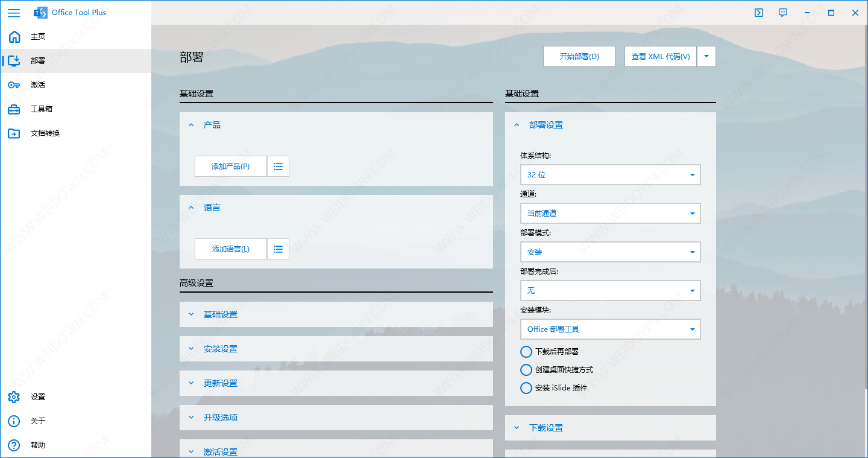The height and width of the screenshot is (458, 868).
Task: Open the product list icon beside 添加产品
Action: pos(278,167)
